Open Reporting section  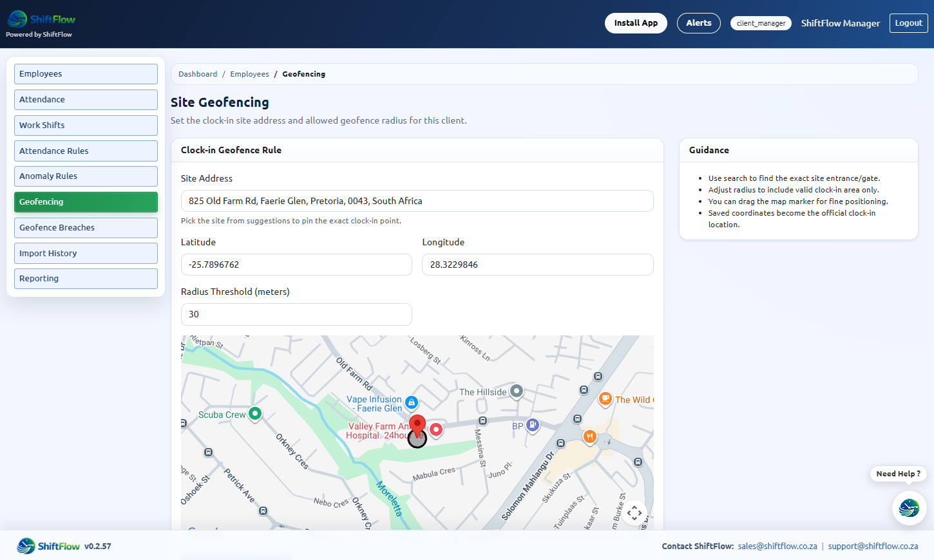click(x=86, y=279)
